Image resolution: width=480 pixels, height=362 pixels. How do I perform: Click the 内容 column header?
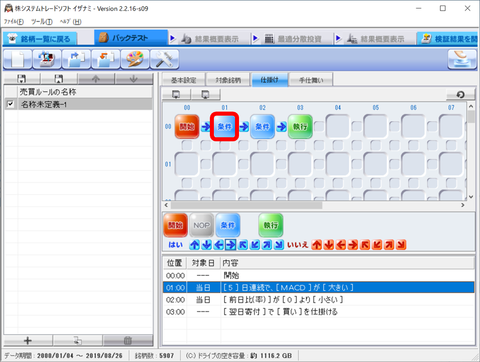[347, 263]
